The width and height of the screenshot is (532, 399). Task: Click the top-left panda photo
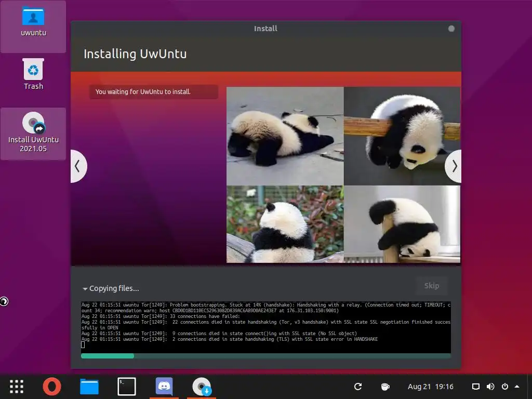point(285,136)
